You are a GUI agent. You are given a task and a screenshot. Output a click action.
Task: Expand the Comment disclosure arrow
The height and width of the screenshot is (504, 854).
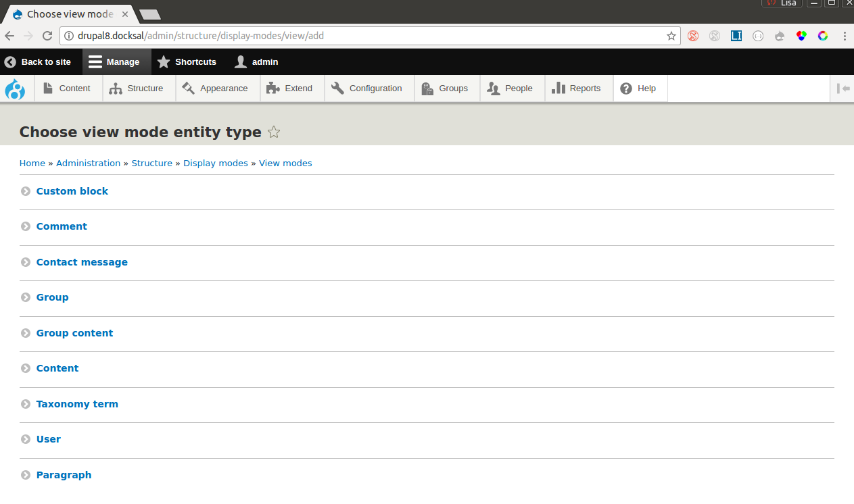(25, 226)
